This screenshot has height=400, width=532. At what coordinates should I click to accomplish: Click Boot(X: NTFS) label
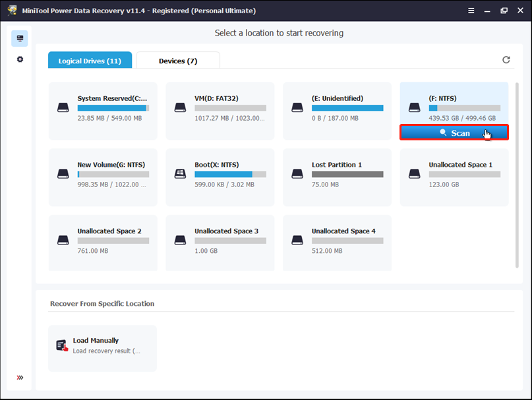pos(216,165)
